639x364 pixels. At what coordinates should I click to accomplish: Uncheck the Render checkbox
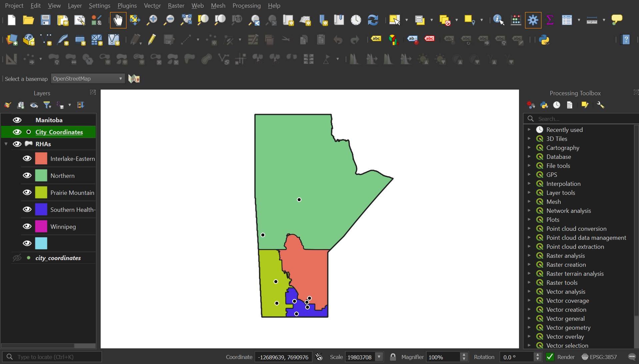550,357
